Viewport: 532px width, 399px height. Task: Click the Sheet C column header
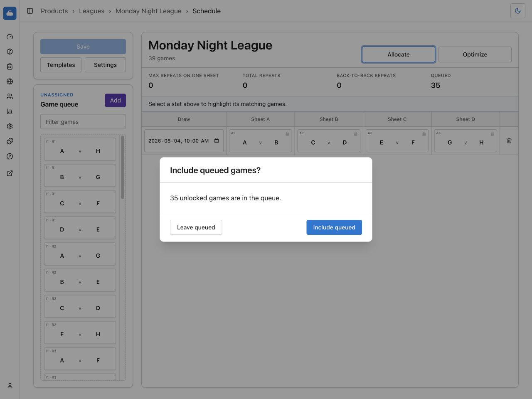point(397,119)
